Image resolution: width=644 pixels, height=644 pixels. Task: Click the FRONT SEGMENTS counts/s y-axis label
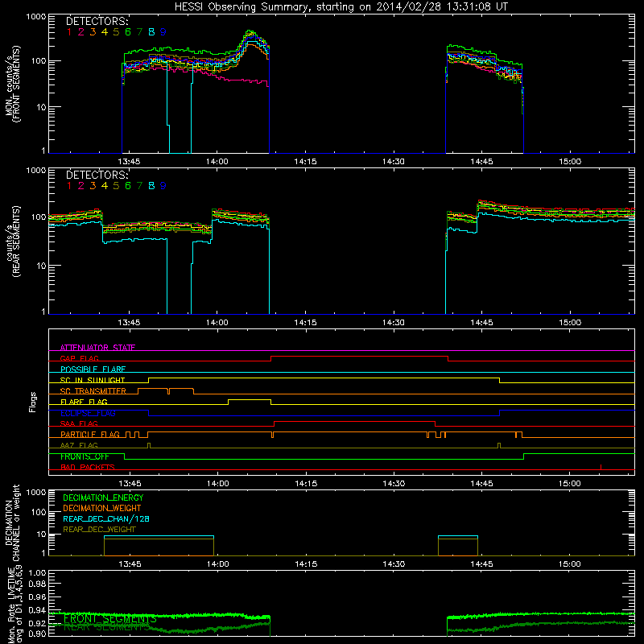tap(13, 84)
